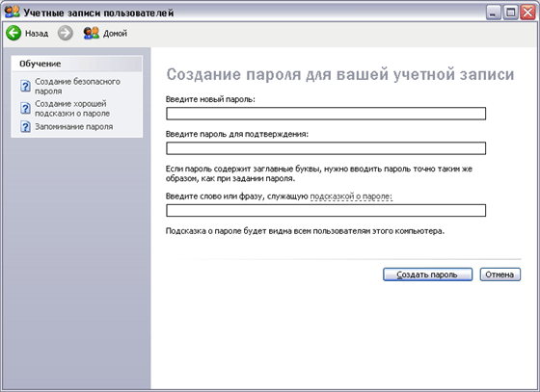The image size is (540, 392).
Task: Click help icon beside Создание хорошей подсказки
Action: click(25, 108)
